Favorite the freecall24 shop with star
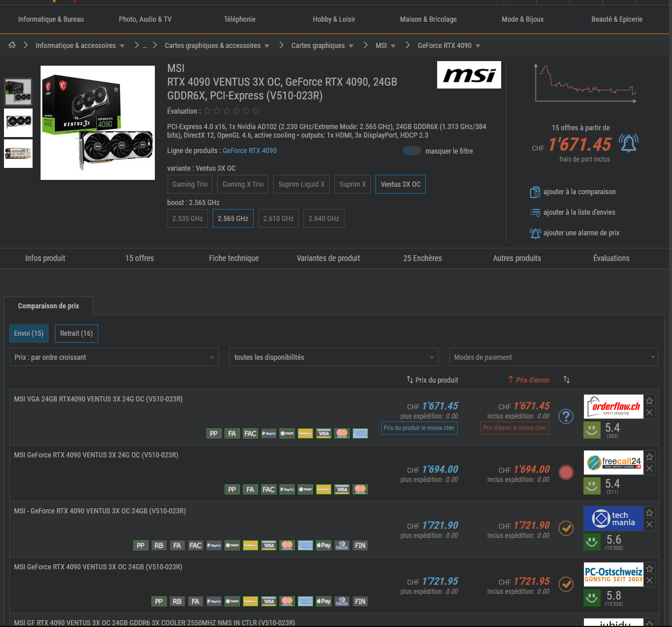This screenshot has height=627, width=672. pyautogui.click(x=649, y=457)
